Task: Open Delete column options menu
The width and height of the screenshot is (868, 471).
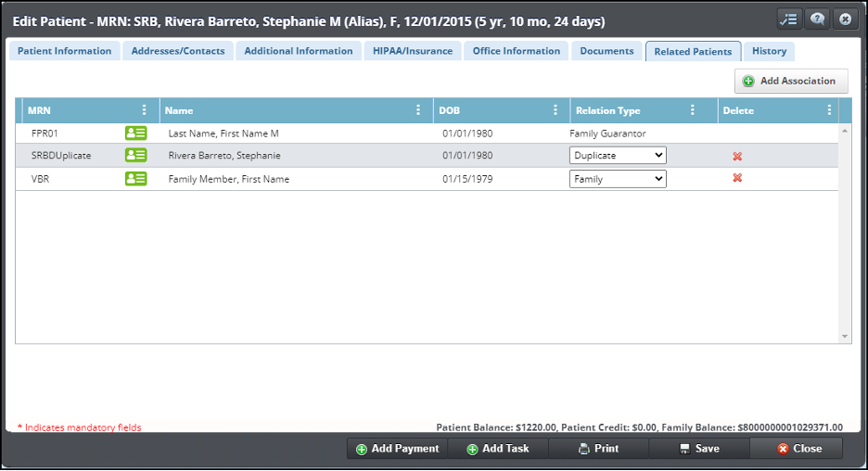Action: tap(829, 110)
